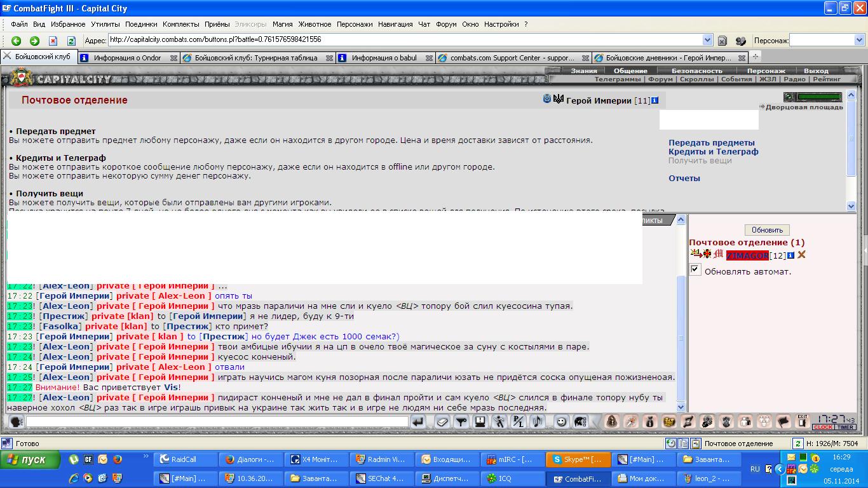Click into the chat message input field
Viewport: 868px width, 488px height.
tap(217, 421)
